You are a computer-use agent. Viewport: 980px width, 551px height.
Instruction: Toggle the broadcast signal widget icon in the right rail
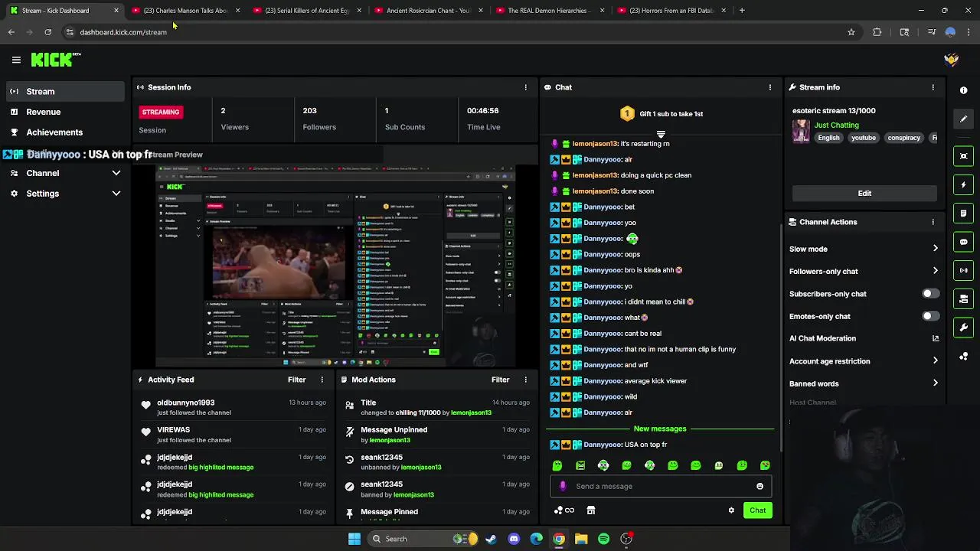coord(963,270)
